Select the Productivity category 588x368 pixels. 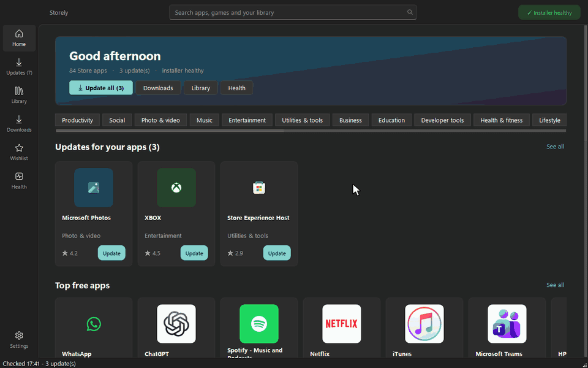point(77,120)
